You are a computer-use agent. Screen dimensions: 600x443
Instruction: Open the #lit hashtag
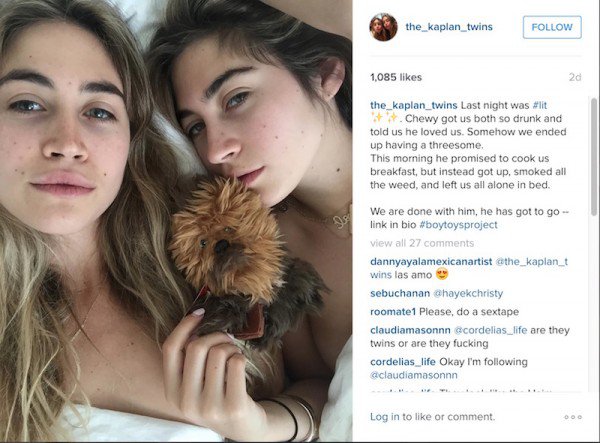540,105
